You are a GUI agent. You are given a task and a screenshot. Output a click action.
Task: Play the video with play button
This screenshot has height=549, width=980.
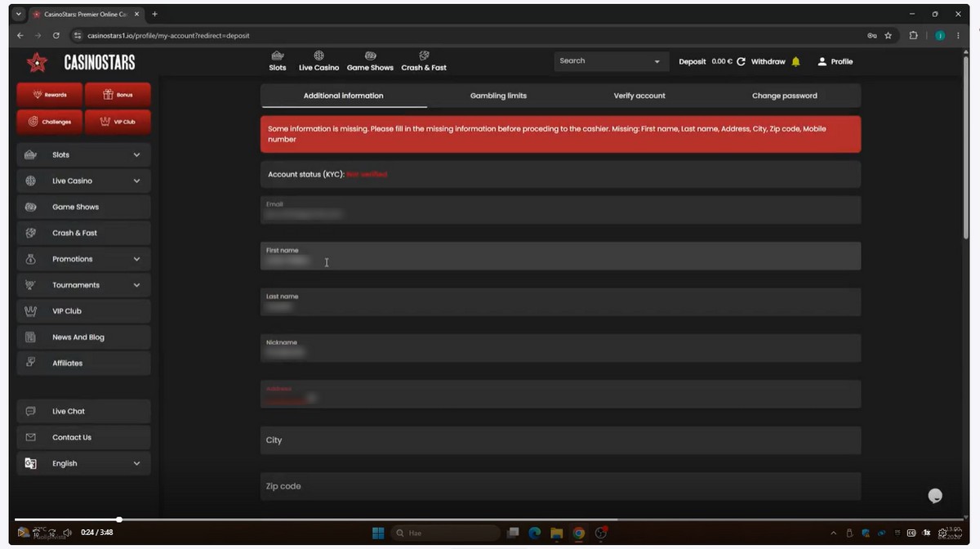23,533
